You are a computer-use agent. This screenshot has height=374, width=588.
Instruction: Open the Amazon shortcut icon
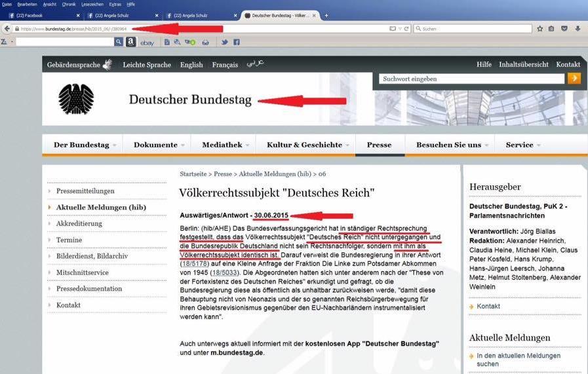tap(130, 42)
